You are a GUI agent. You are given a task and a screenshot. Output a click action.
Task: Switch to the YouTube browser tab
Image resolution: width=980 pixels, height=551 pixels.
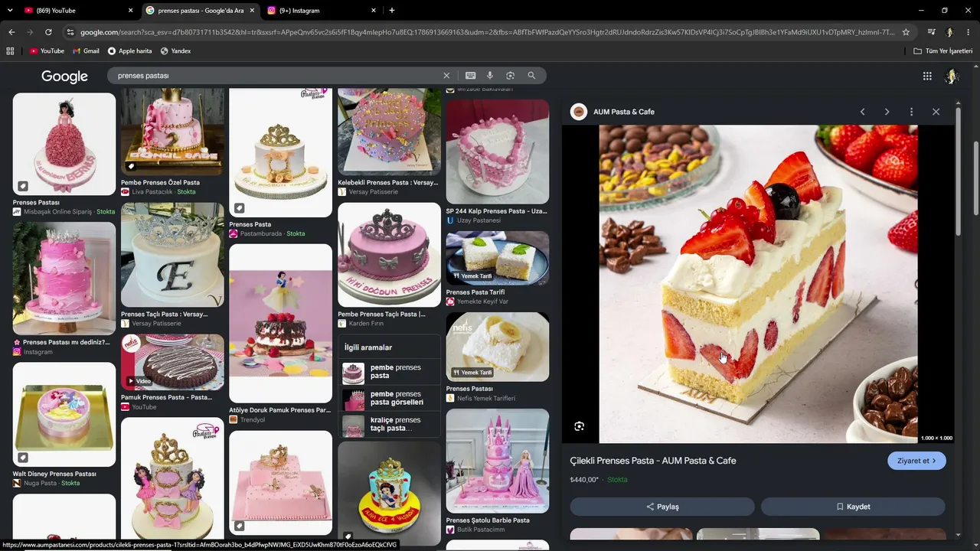(x=77, y=10)
